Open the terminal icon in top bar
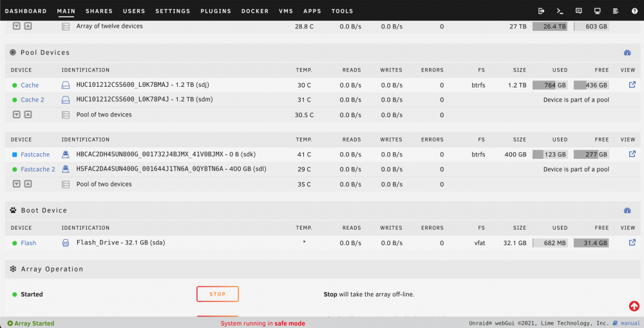Viewport: 644px width, 328px height. pyautogui.click(x=560, y=11)
